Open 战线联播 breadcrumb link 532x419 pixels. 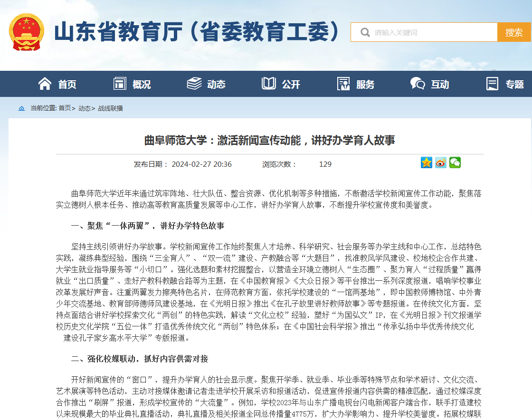110,108
